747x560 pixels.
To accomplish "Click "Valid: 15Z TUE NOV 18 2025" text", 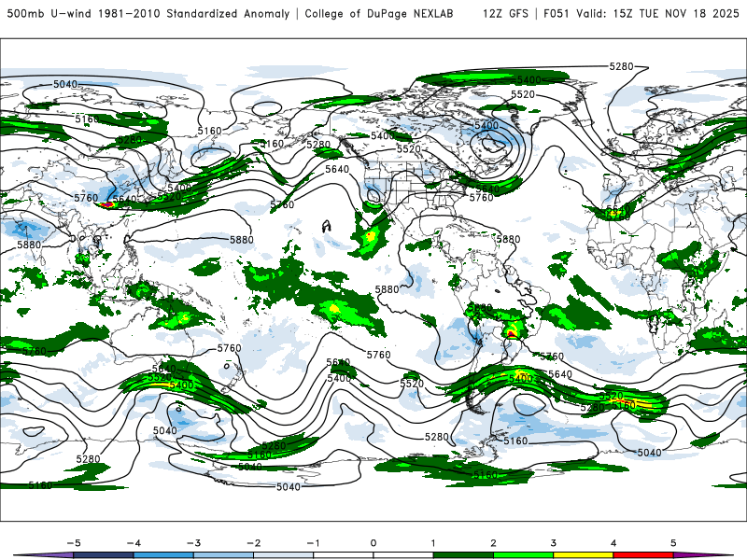I will tap(658, 13).
